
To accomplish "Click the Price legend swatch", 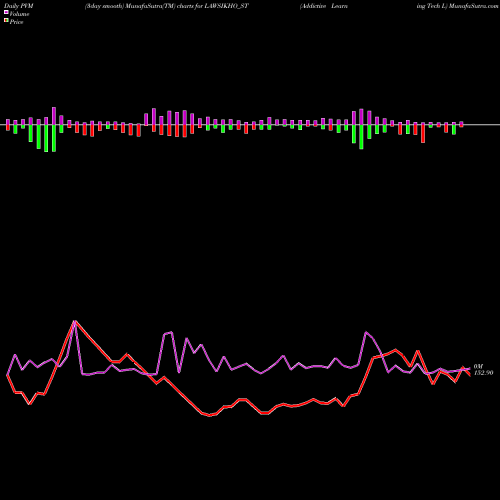I will pos(6,21).
